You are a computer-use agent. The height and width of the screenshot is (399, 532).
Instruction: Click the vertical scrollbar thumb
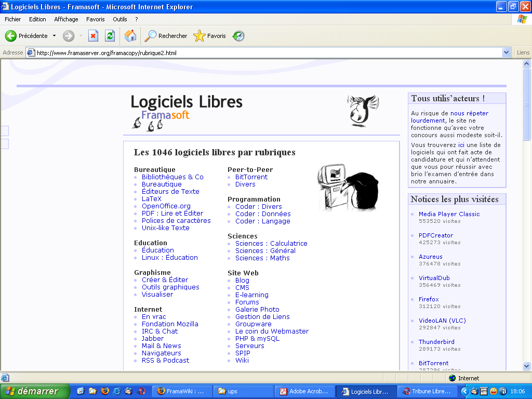[526, 104]
